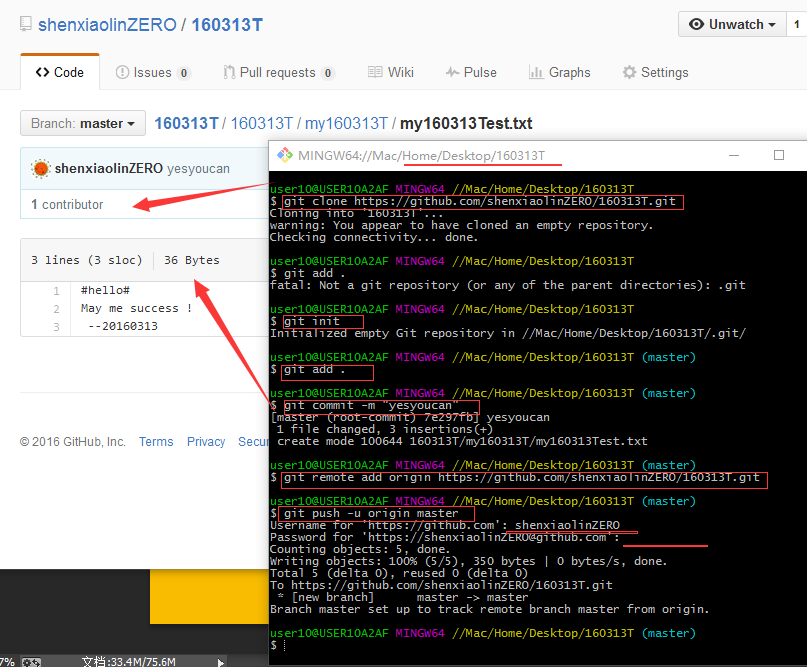This screenshot has height=667, width=807.
Task: Open the Terms footer link
Action: [156, 442]
